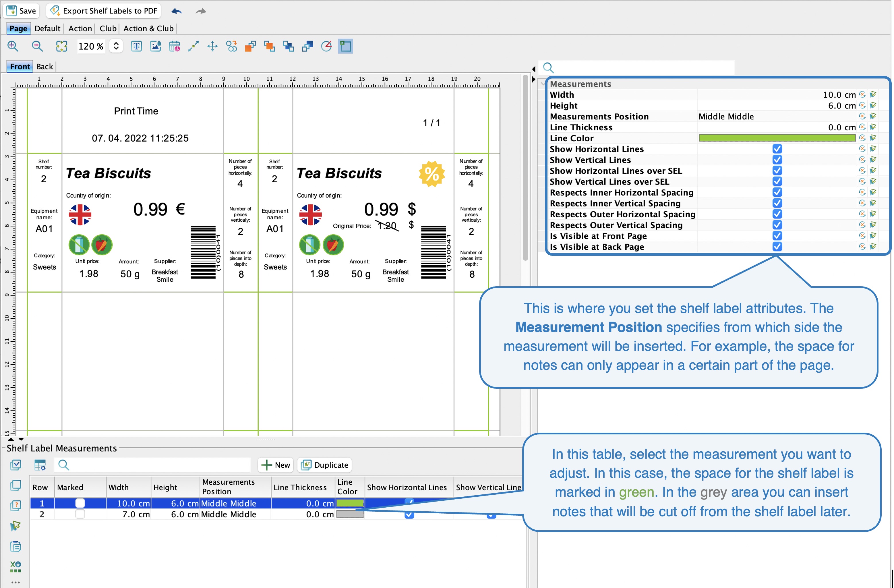
Task: Switch to the Back page tab
Action: [45, 67]
